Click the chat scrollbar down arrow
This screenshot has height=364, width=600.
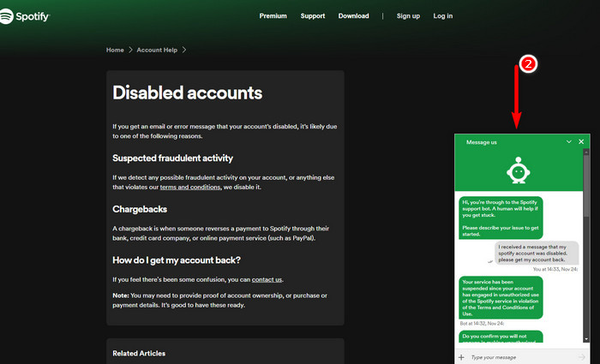click(586, 339)
